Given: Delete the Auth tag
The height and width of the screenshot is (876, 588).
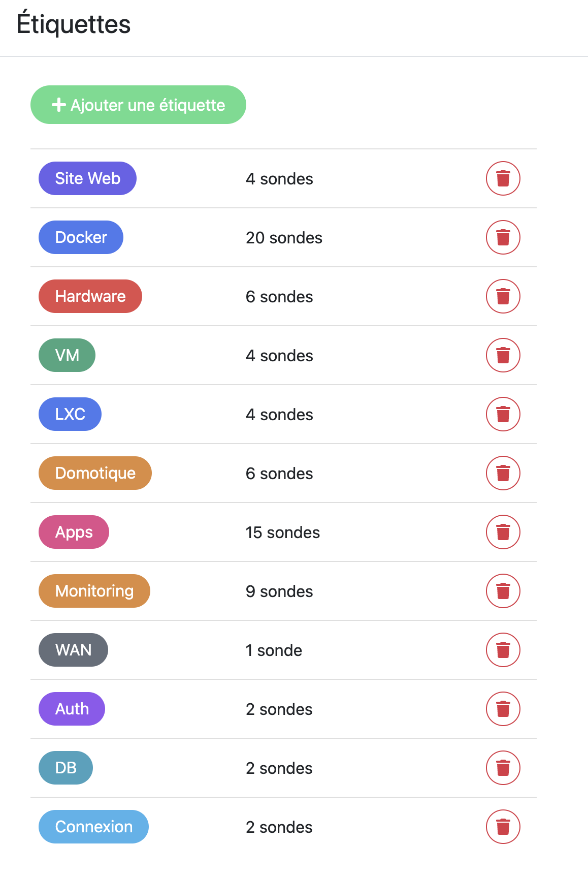Looking at the screenshot, I should coord(503,708).
